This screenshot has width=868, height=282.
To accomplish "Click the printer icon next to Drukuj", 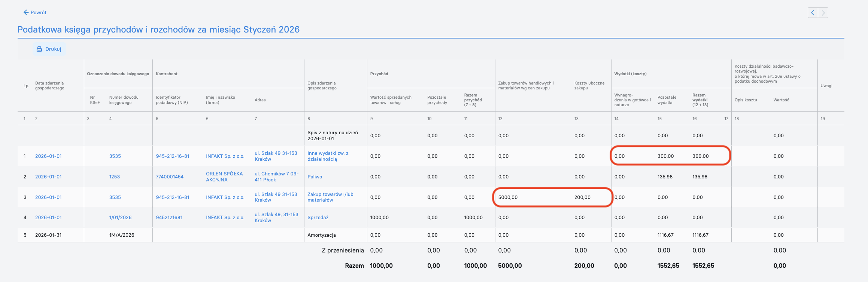I will pyautogui.click(x=39, y=49).
